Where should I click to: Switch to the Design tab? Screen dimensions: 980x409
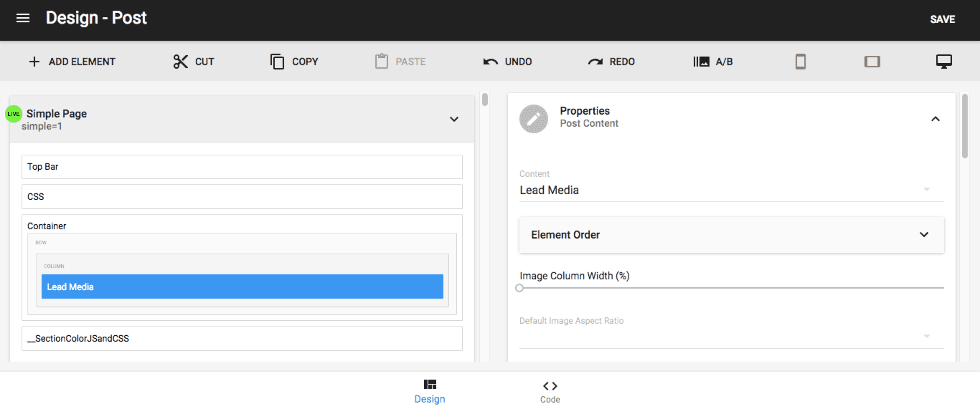[430, 391]
